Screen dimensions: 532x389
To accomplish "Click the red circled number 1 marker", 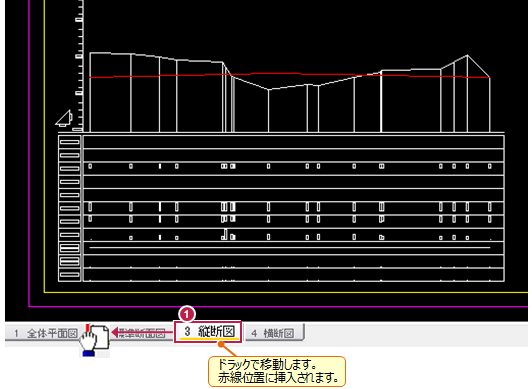I will point(187,314).
